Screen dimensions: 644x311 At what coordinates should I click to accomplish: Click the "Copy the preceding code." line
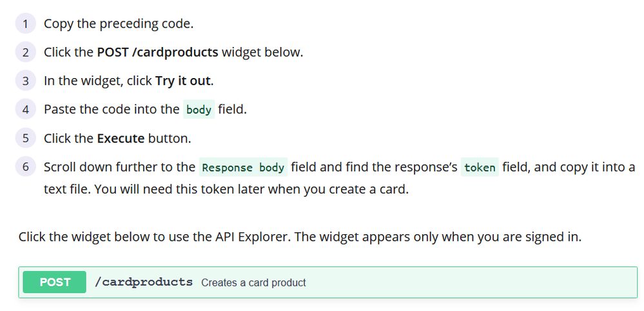(119, 24)
